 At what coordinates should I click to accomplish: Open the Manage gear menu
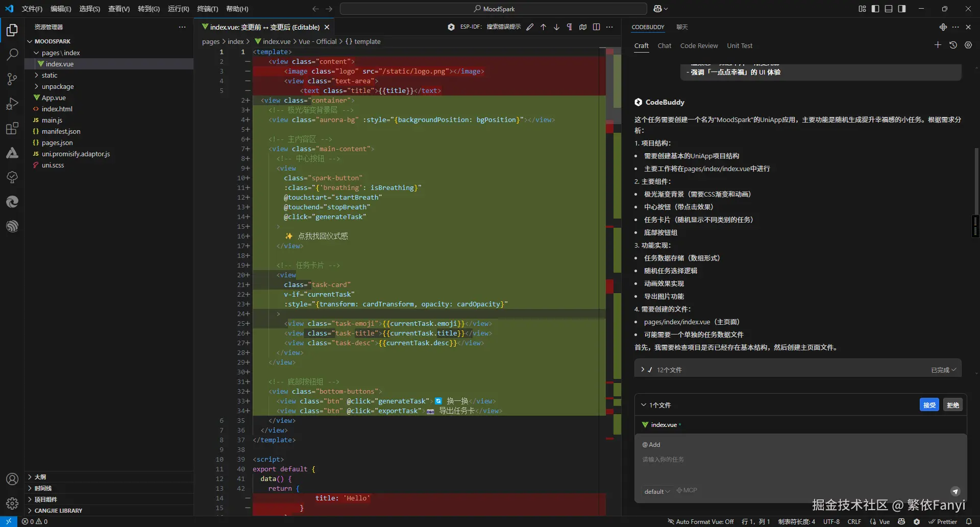pos(12,503)
